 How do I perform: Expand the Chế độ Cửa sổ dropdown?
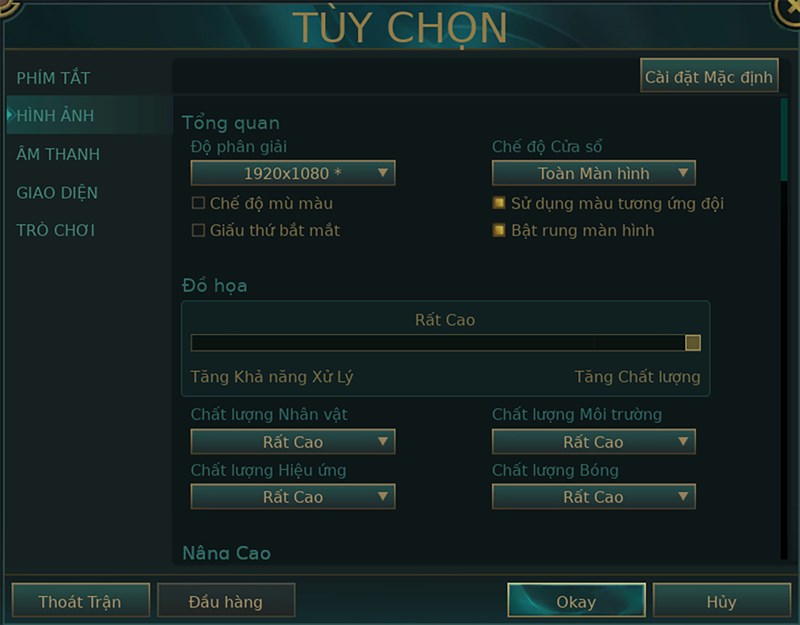[x=593, y=174]
